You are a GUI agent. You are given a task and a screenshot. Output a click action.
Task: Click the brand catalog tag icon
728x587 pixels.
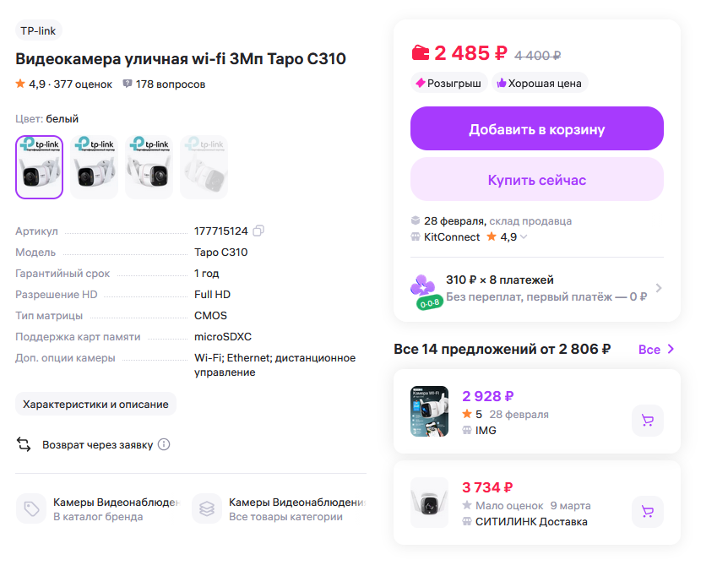[x=31, y=509]
